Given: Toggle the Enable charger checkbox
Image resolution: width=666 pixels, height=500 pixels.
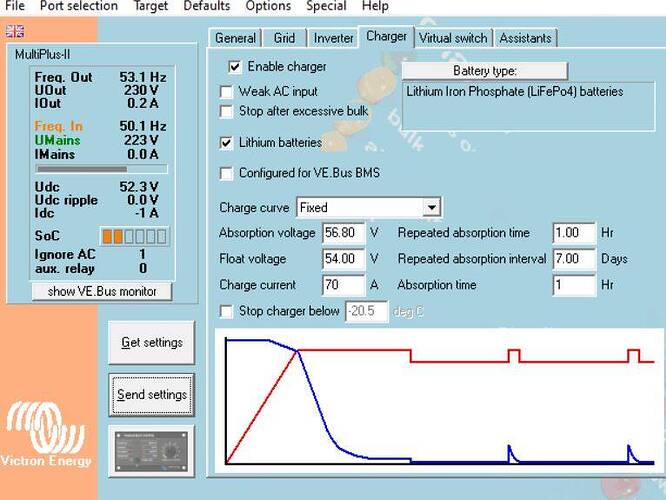Looking at the screenshot, I should (235, 67).
